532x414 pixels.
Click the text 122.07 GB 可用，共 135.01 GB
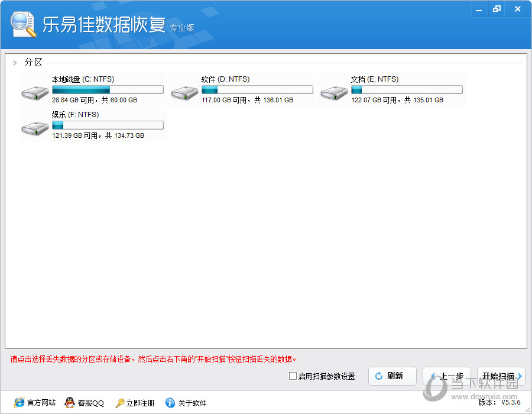(x=397, y=100)
